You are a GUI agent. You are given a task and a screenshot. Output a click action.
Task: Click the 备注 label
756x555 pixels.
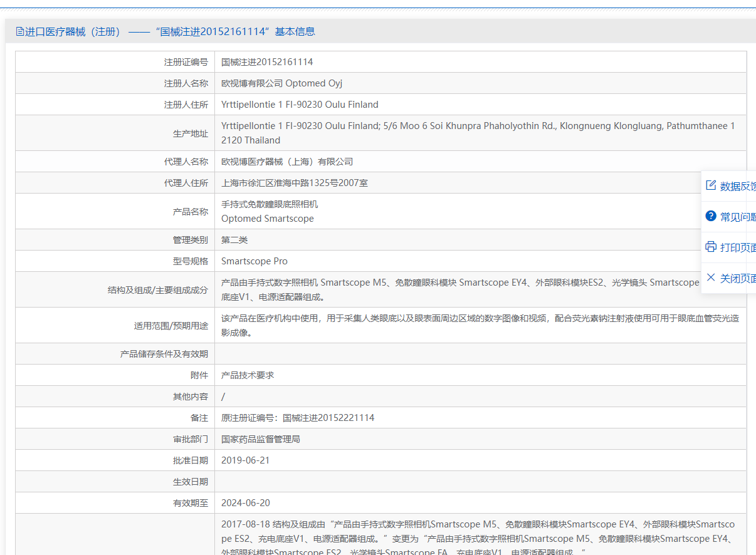(199, 418)
